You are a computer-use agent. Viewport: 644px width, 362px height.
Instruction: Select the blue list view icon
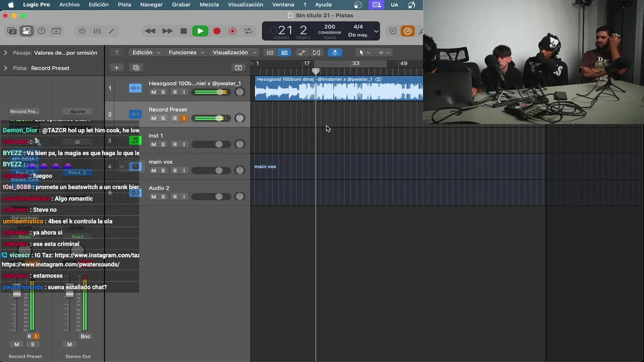pyautogui.click(x=284, y=52)
